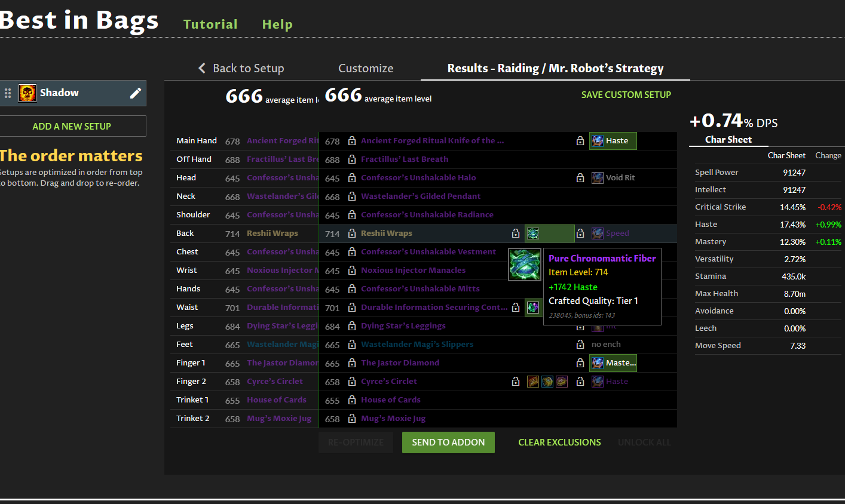Open the Customize tab
The width and height of the screenshot is (845, 504).
pyautogui.click(x=366, y=69)
